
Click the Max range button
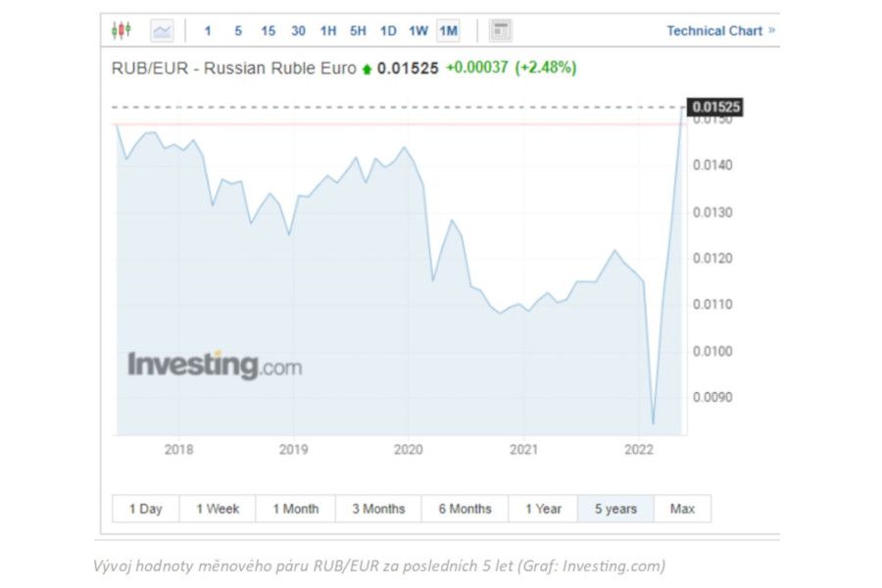click(x=682, y=509)
